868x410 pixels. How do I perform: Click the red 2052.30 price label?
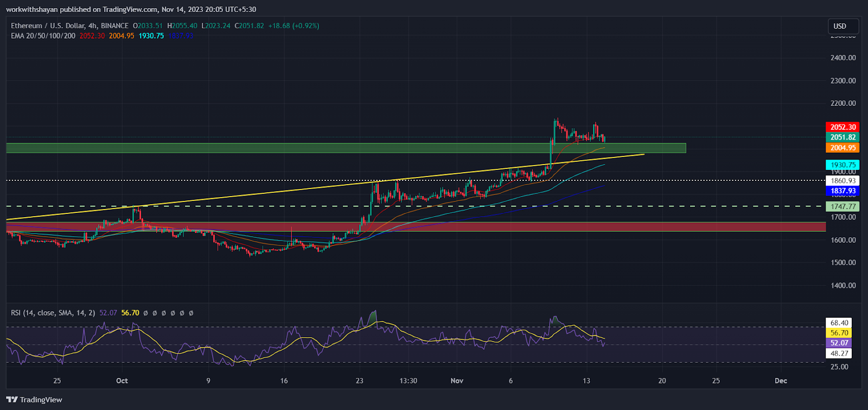843,127
